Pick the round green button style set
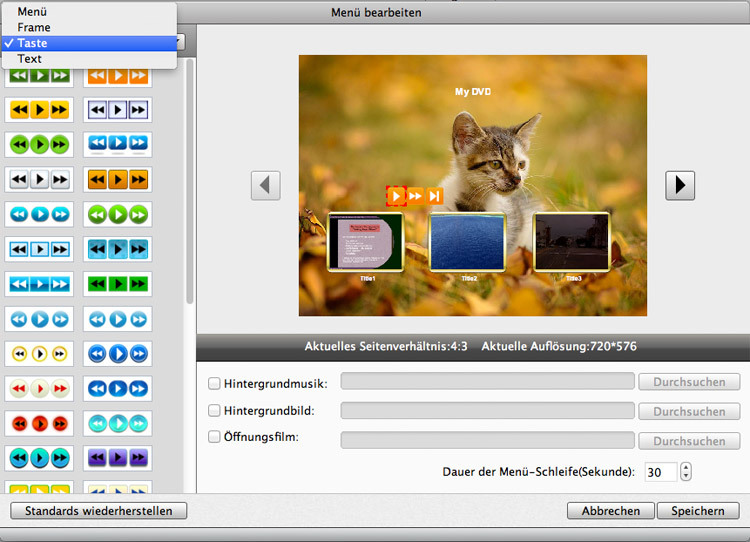 click(x=39, y=145)
